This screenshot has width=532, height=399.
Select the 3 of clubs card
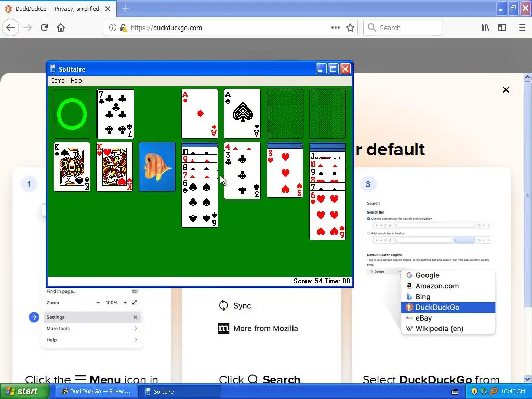(242, 175)
